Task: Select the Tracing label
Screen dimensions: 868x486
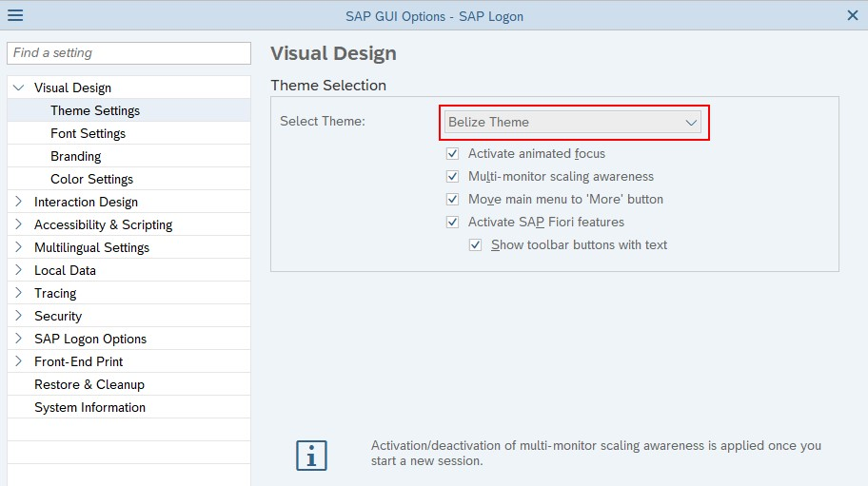Action: tap(55, 294)
